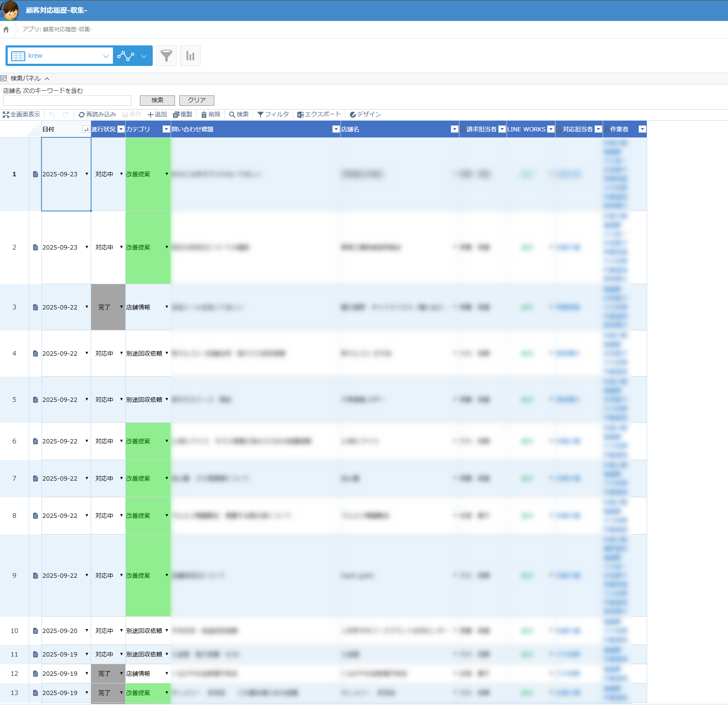The width and height of the screenshot is (728, 707).
Task: Open 進行状況 dropdown in row 4
Action: click(121, 353)
